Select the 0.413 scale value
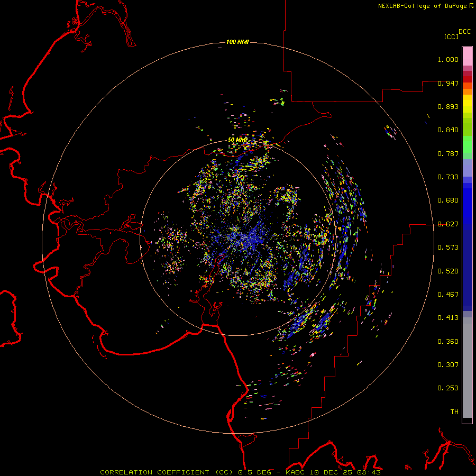The width and height of the screenshot is (476, 476). [448, 318]
